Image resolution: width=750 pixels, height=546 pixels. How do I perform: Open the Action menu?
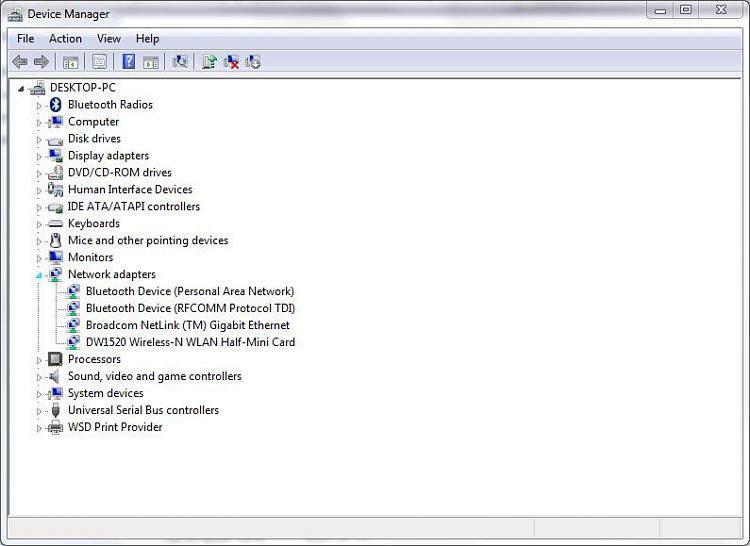coord(66,39)
